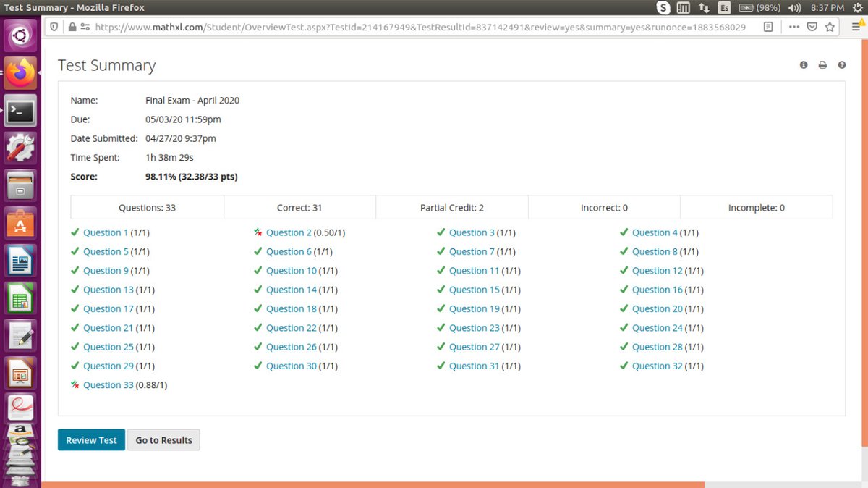868x488 pixels.
Task: Open Ubuntu Software Center icon
Action: 20,224
